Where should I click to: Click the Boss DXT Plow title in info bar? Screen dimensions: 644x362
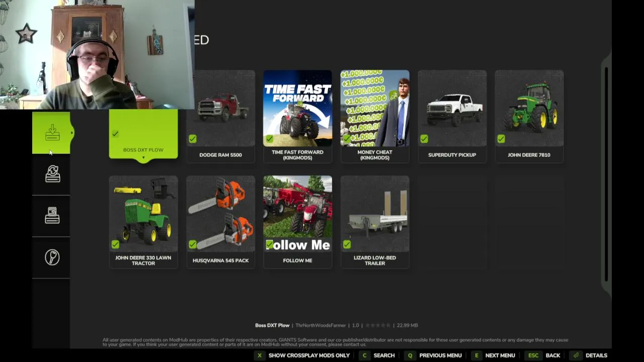[272, 325]
